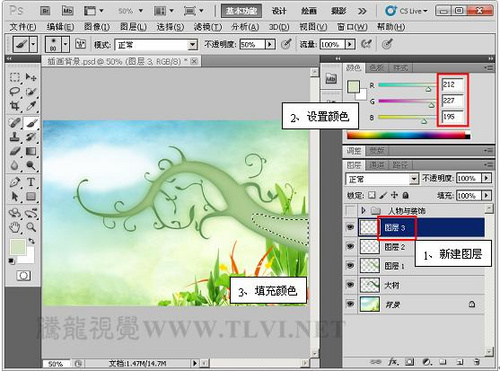The image size is (500, 371).
Task: Swap foreground and background colors
Action: pyautogui.click(x=31, y=241)
